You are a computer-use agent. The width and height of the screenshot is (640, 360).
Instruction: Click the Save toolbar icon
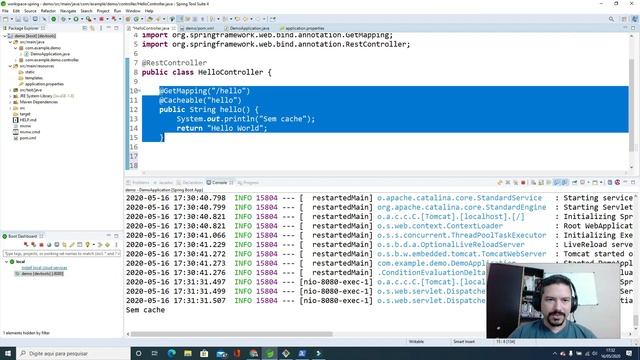[x=18, y=19]
